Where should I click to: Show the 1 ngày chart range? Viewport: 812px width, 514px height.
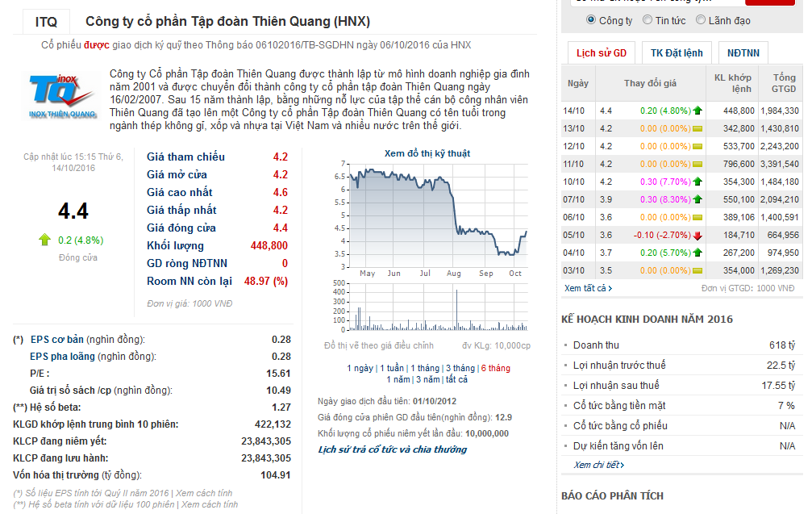click(360, 368)
